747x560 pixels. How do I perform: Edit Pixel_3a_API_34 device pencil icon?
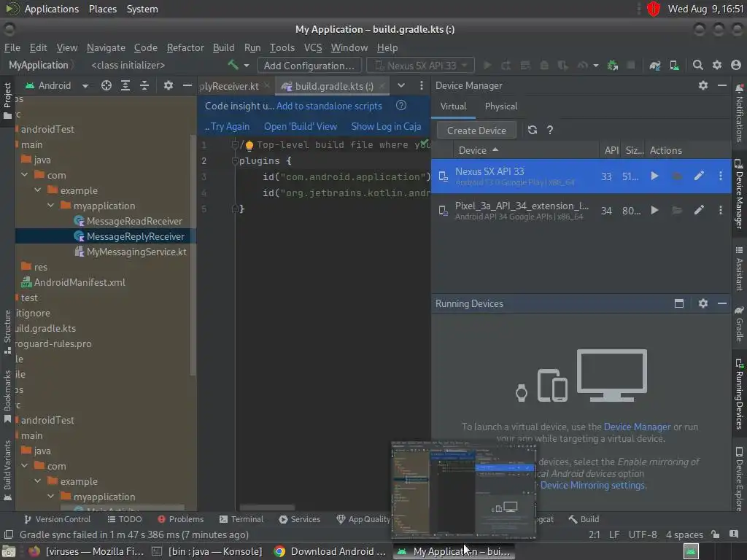click(699, 210)
